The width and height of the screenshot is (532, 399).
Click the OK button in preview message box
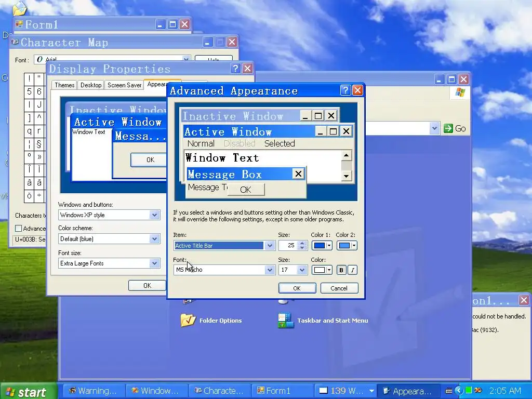[246, 190]
